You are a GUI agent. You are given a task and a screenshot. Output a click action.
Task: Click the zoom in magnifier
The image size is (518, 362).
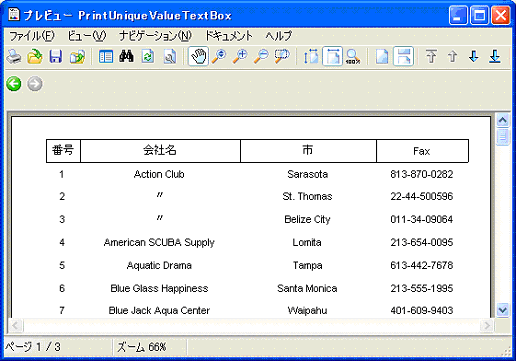click(240, 56)
